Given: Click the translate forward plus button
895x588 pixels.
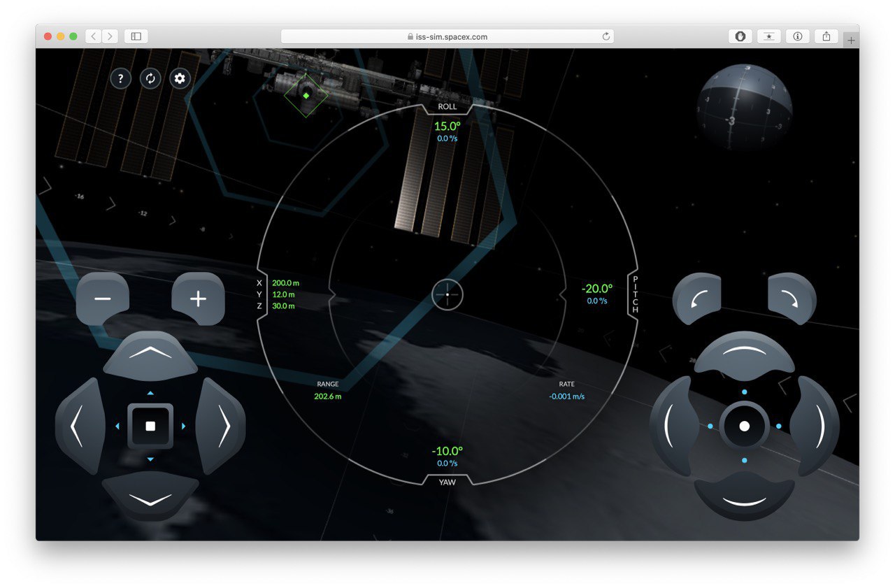Looking at the screenshot, I should (x=199, y=299).
